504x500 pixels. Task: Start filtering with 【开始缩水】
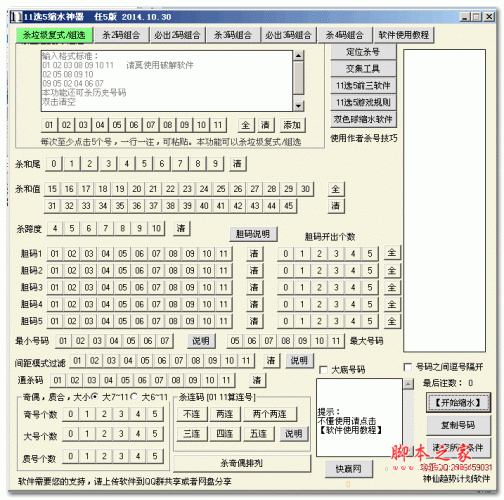coord(458,402)
